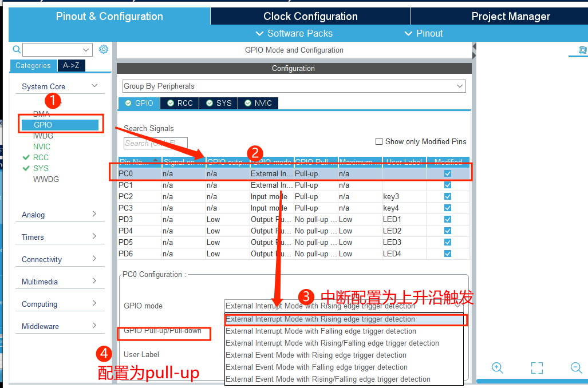588x388 pixels.
Task: Choose External Event Mode Rising/Falling edge option
Action: pos(344,379)
